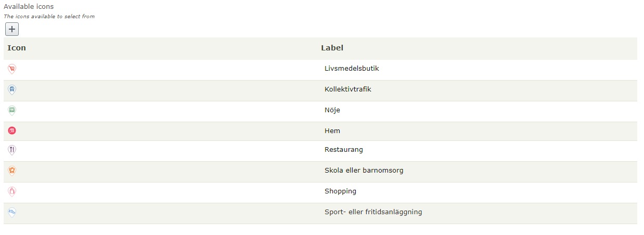Select the shopping cart grocery store icon
Screen dimensions: 644x235
pos(12,69)
